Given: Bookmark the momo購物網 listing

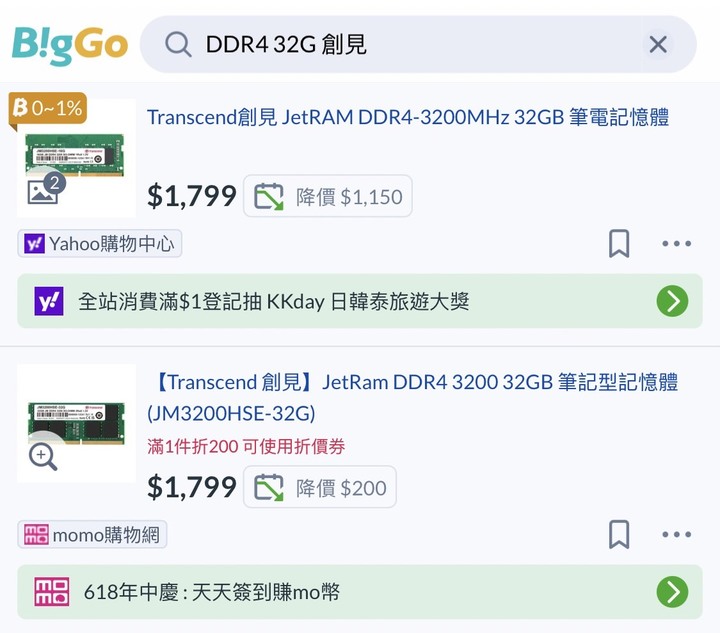Looking at the screenshot, I should (619, 534).
